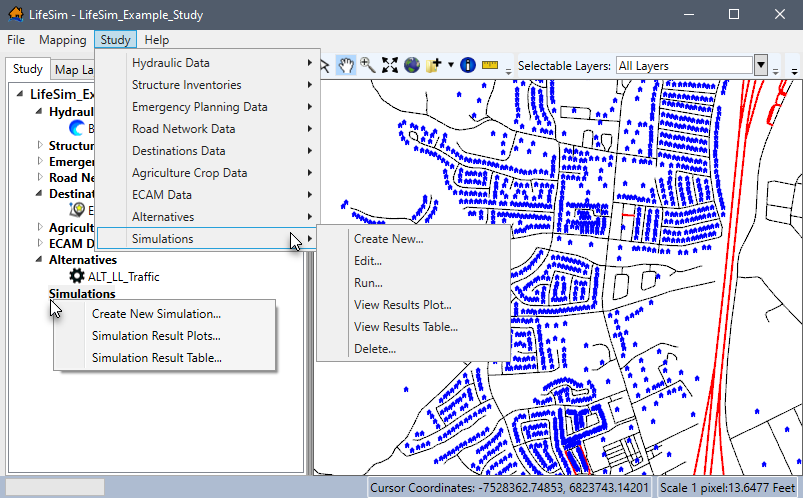Select the zoom magnifier tool
Image resolution: width=803 pixels, height=498 pixels.
(x=368, y=65)
